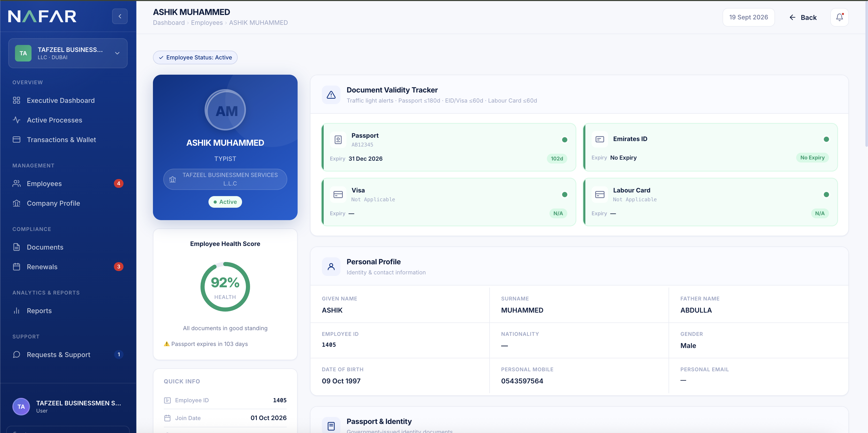Click the Emirates ID card icon
This screenshot has width=868, height=433.
tap(600, 139)
